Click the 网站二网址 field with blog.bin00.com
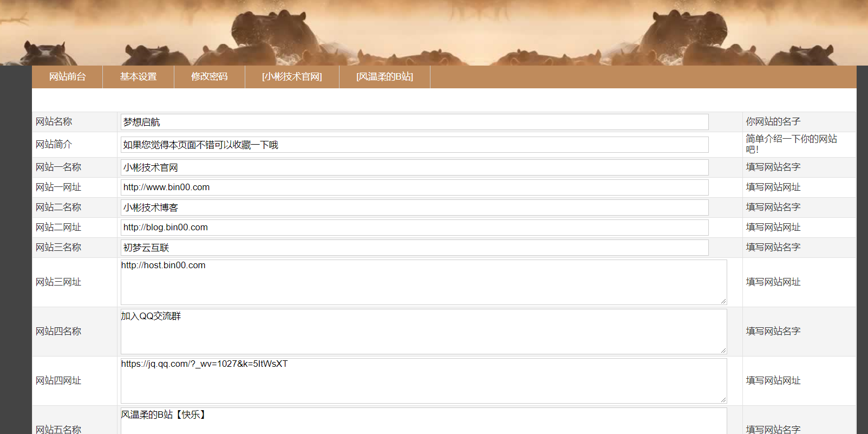Image resolution: width=868 pixels, height=434 pixels. click(414, 228)
